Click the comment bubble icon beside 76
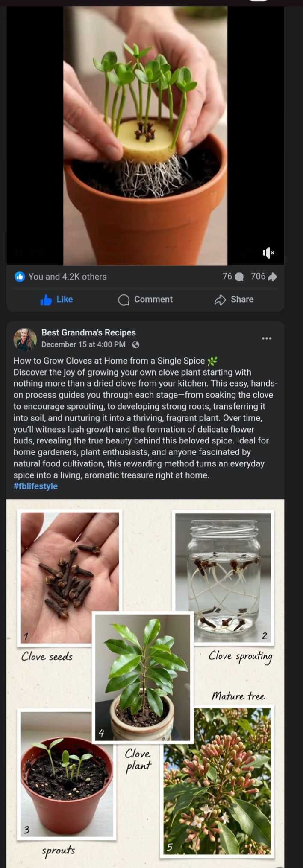This screenshot has width=303, height=868. [x=239, y=277]
